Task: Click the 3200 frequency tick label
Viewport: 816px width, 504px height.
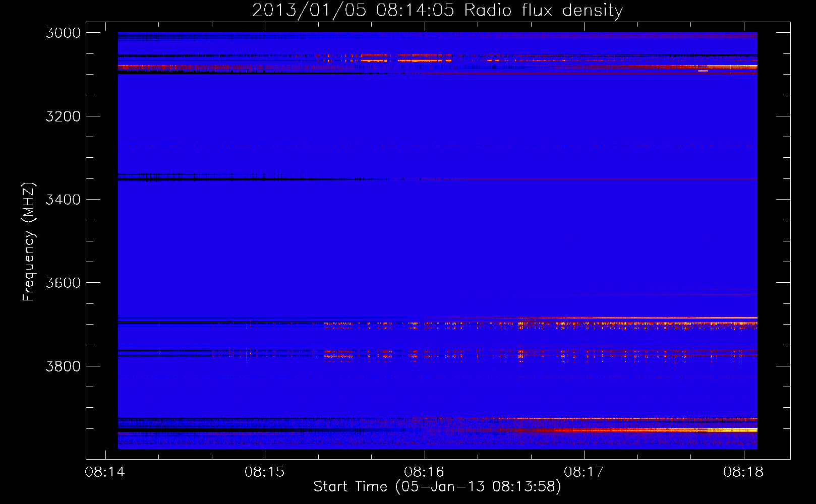Action: pos(63,116)
